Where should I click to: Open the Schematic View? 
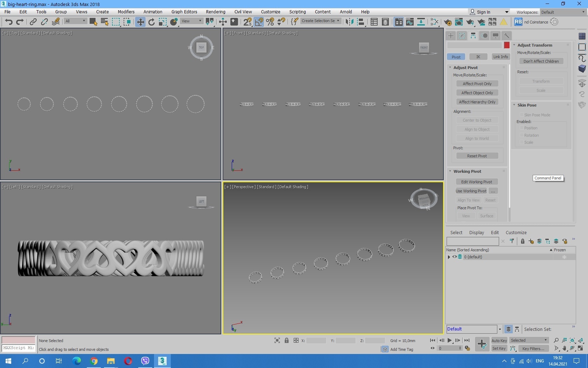pos(421,22)
